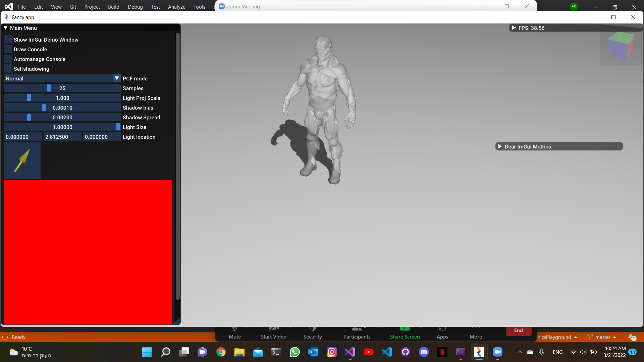Click the first Light location input field
The height and width of the screenshot is (362, 644).
coord(22,137)
